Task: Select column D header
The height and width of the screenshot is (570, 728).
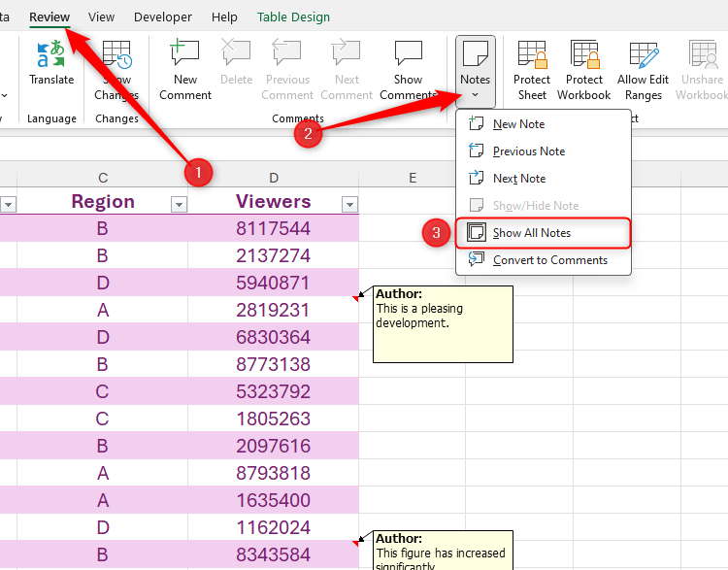Action: click(274, 178)
